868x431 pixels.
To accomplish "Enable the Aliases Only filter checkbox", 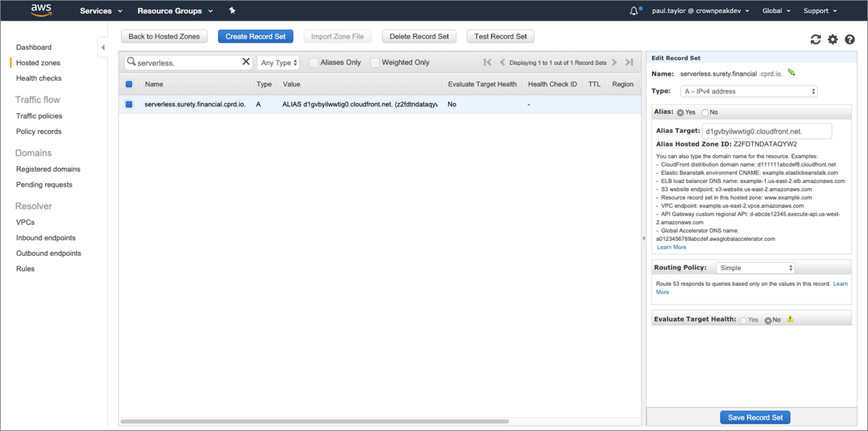I will 313,62.
